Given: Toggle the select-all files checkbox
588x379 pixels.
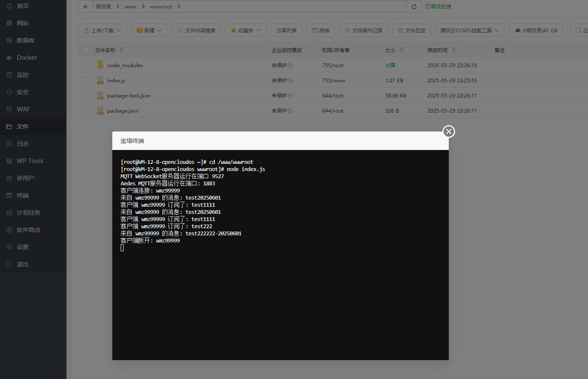Looking at the screenshot, I should pyautogui.click(x=86, y=50).
